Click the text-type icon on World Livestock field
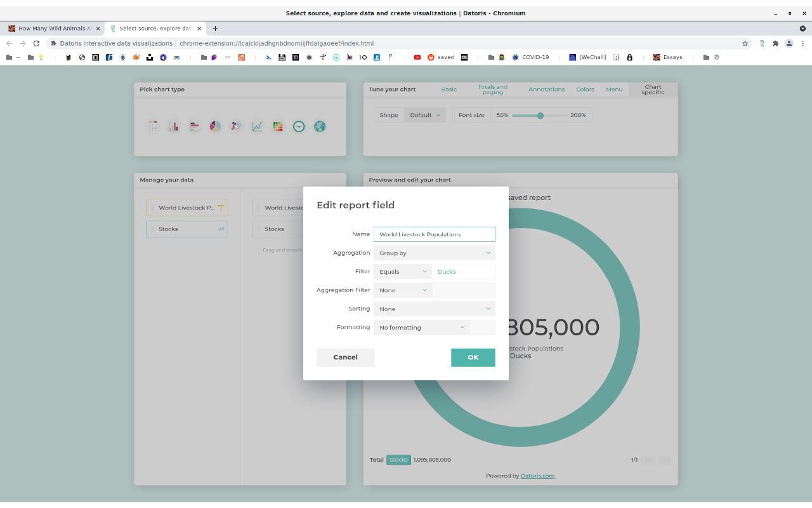 221,208
